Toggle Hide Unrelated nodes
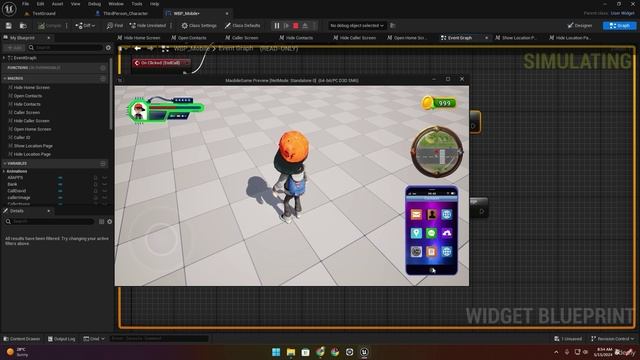 147,25
